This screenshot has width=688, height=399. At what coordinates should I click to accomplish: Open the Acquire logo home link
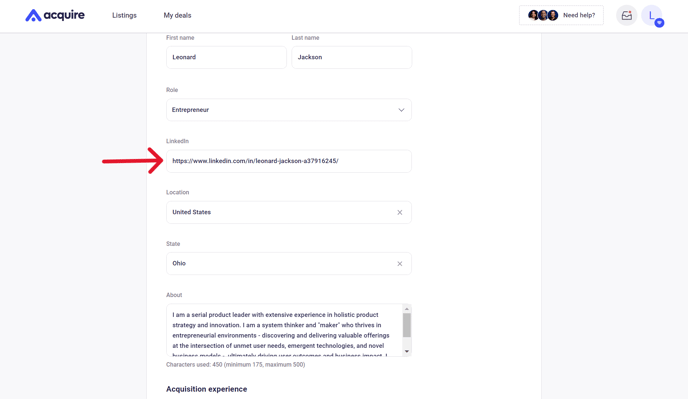[55, 15]
